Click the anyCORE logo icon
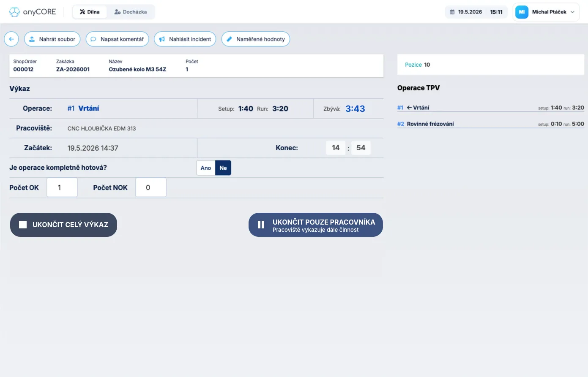Image resolution: width=588 pixels, height=377 pixels. coord(14,12)
